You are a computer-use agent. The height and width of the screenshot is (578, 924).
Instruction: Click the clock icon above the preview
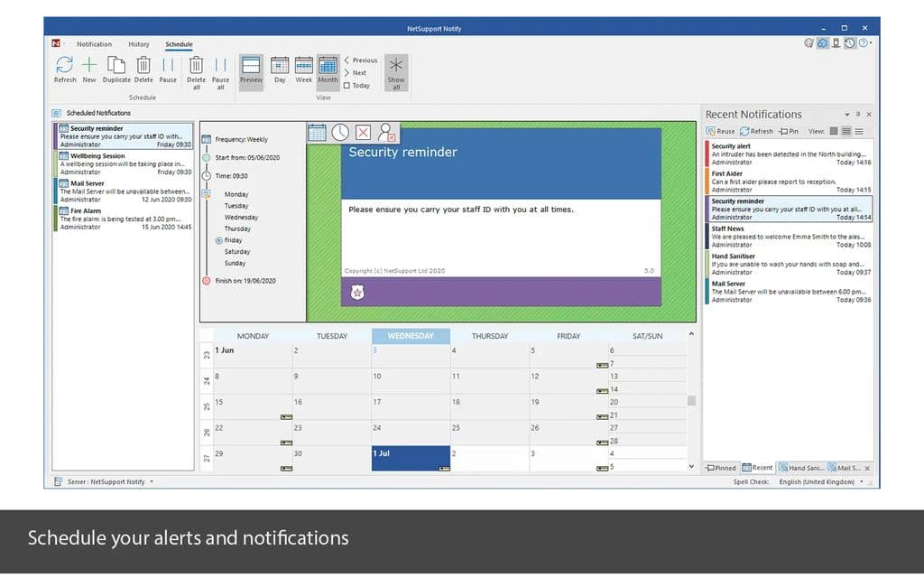click(x=340, y=133)
